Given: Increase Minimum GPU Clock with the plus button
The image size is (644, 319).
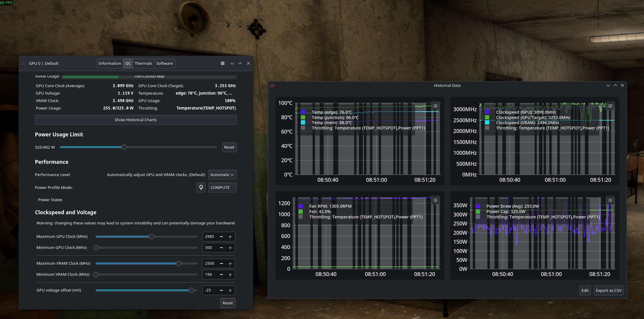Looking at the screenshot, I should click(x=230, y=248).
